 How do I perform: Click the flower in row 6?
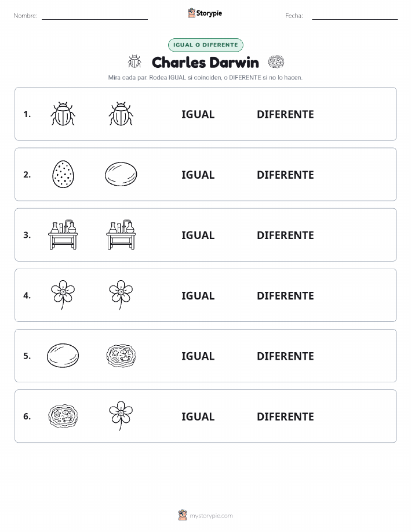(121, 415)
